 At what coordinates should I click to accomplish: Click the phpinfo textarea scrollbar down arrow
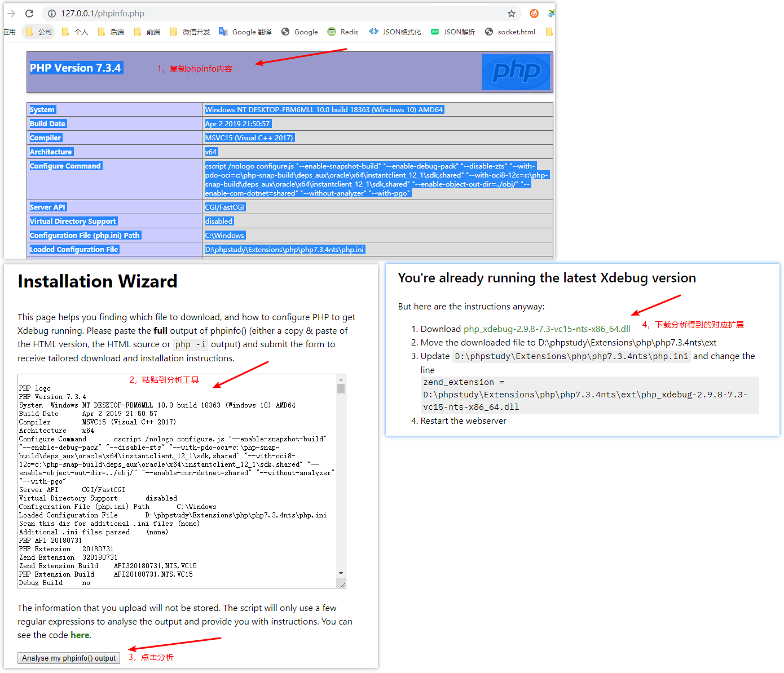341,573
